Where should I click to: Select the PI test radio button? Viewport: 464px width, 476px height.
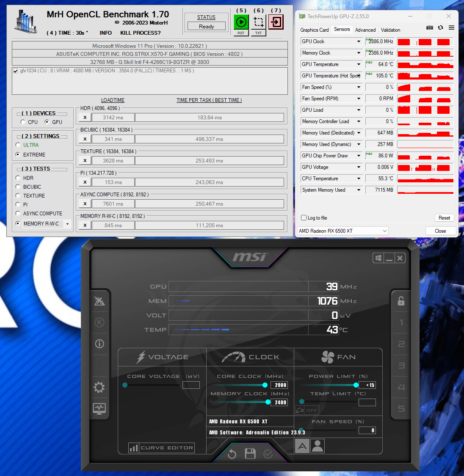[x=18, y=204]
